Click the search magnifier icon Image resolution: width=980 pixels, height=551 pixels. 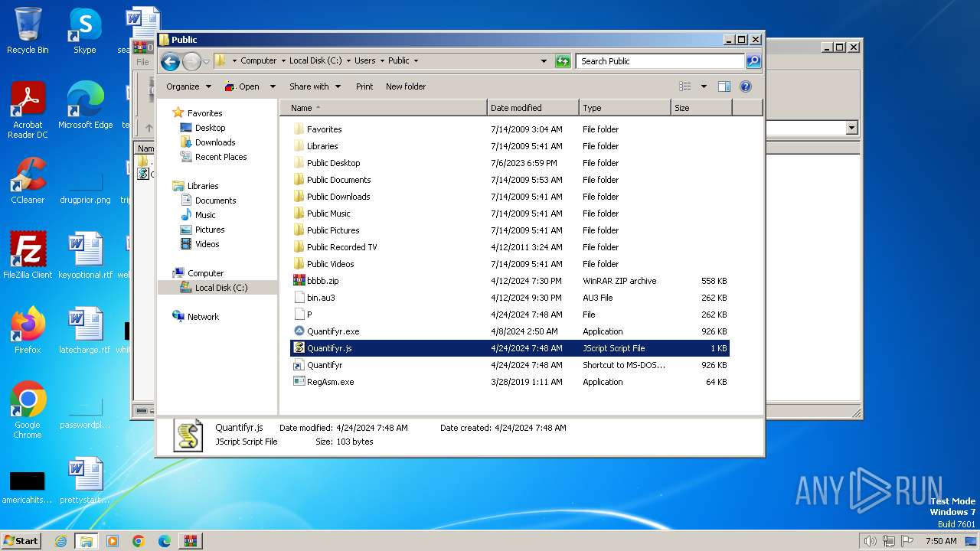tap(753, 61)
